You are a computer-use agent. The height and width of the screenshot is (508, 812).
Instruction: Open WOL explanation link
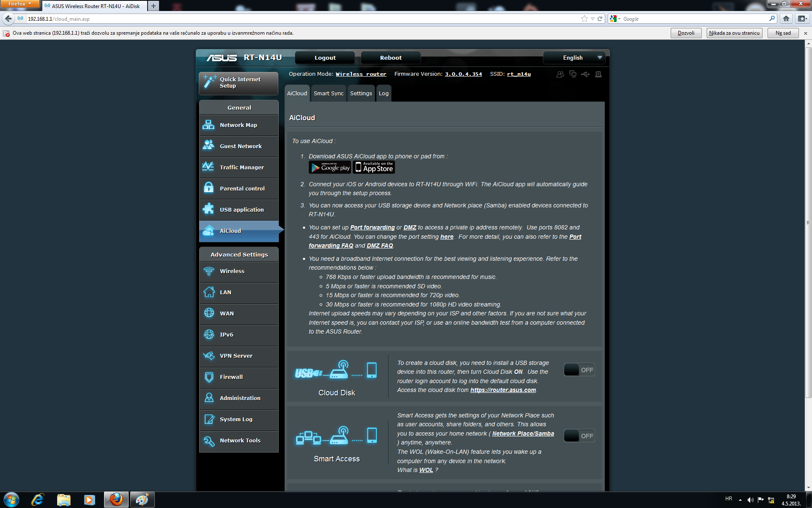(x=426, y=470)
